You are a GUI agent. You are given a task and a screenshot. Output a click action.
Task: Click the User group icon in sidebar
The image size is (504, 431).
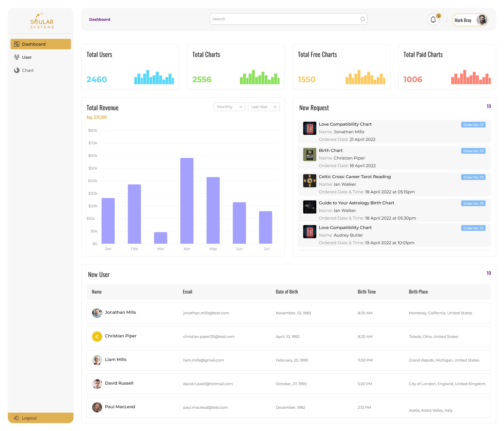click(x=17, y=57)
